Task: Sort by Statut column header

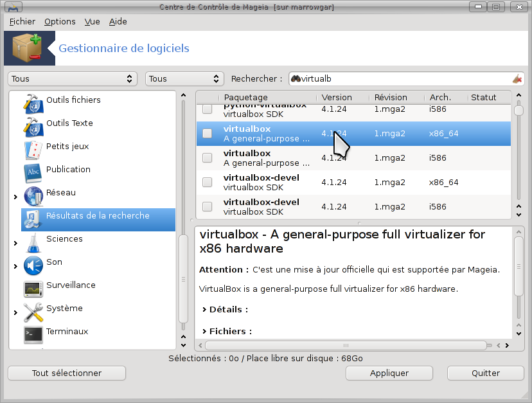Action: (489, 98)
